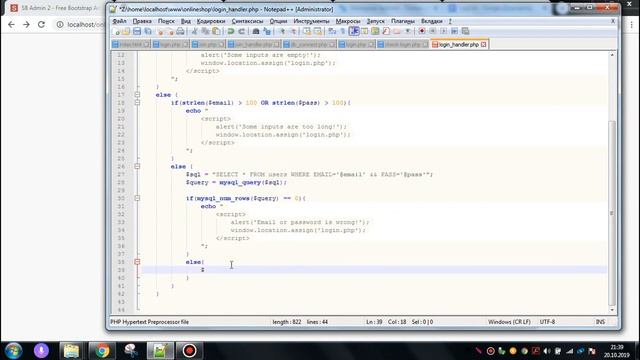Screen dimensions: 640x360
Task: Toggle word wrap in the toolbar
Action: click(332, 31)
